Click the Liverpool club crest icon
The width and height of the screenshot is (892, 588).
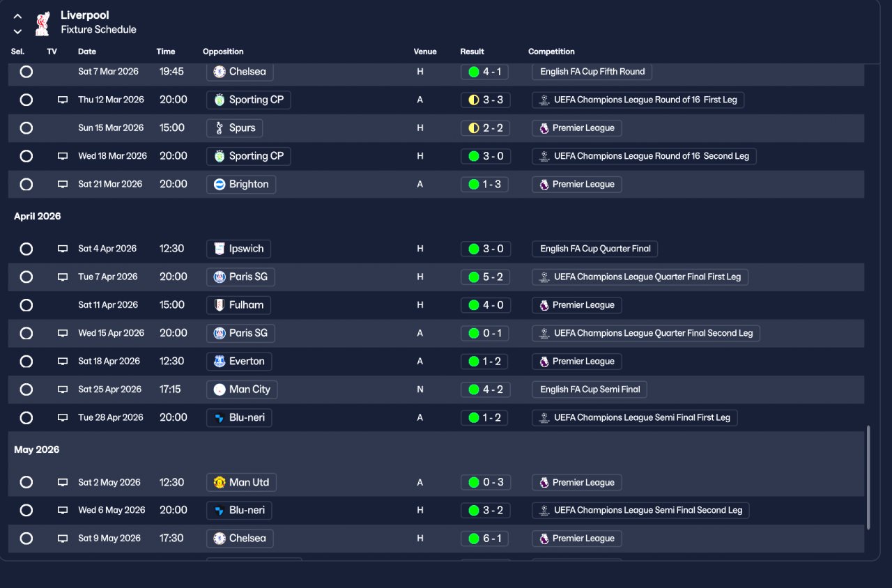(x=43, y=23)
